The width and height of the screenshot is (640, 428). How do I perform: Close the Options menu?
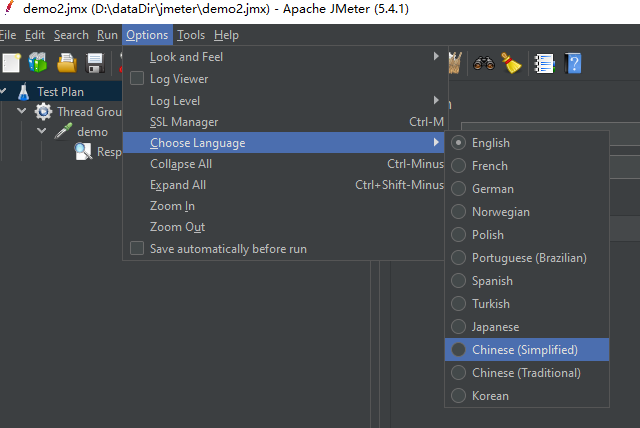[147, 35]
